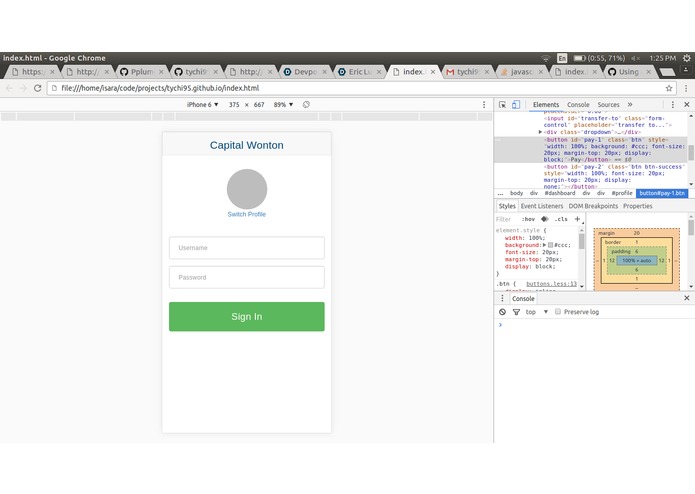This screenshot has height=494, width=695.
Task: Open console drawer three-dot menu
Action: click(x=502, y=298)
